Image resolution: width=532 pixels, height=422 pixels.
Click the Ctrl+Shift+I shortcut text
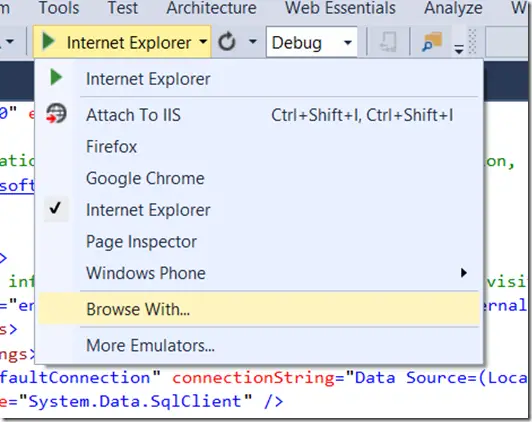(x=362, y=115)
